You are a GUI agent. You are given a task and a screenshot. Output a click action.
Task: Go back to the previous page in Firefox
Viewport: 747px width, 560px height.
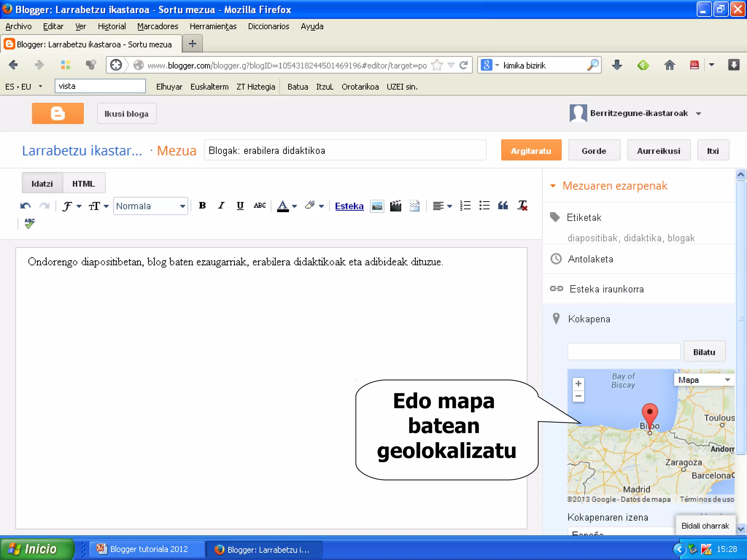pos(13,65)
